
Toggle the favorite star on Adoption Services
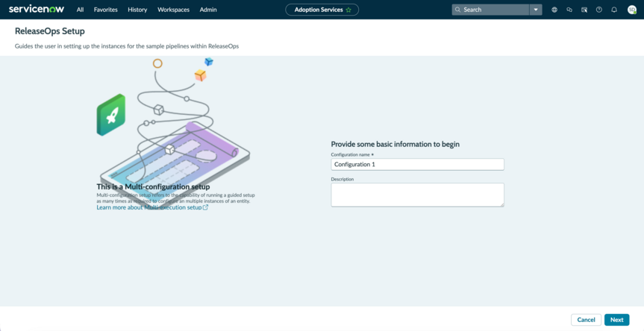348,10
